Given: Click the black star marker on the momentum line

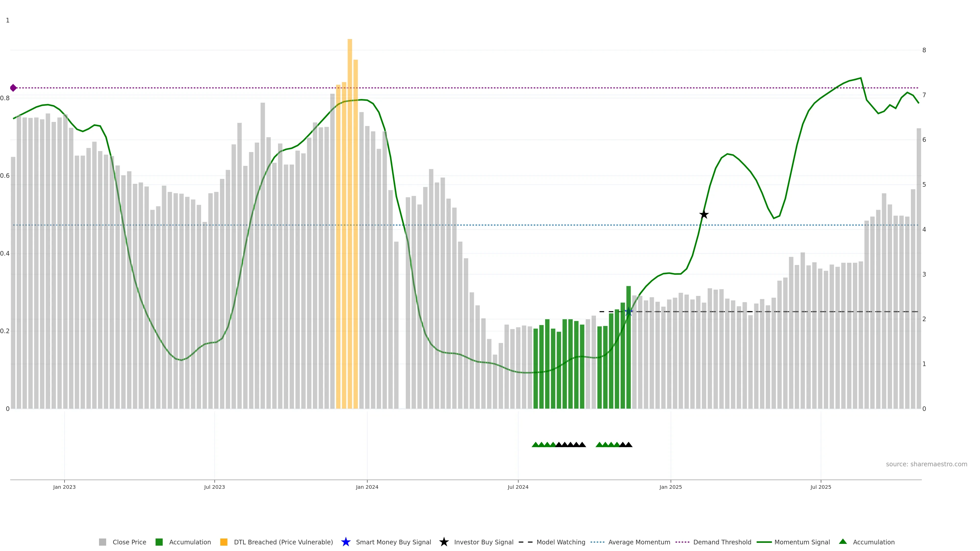Looking at the screenshot, I should pos(704,215).
